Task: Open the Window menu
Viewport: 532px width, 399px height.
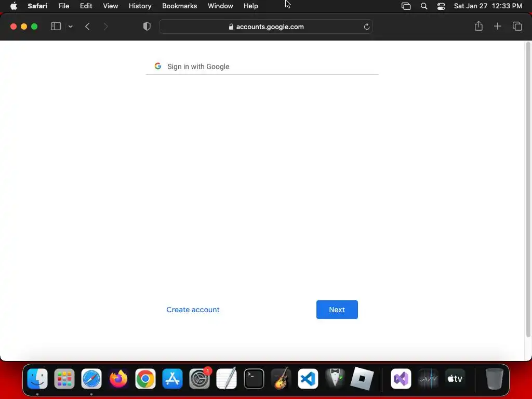Action: (220, 6)
